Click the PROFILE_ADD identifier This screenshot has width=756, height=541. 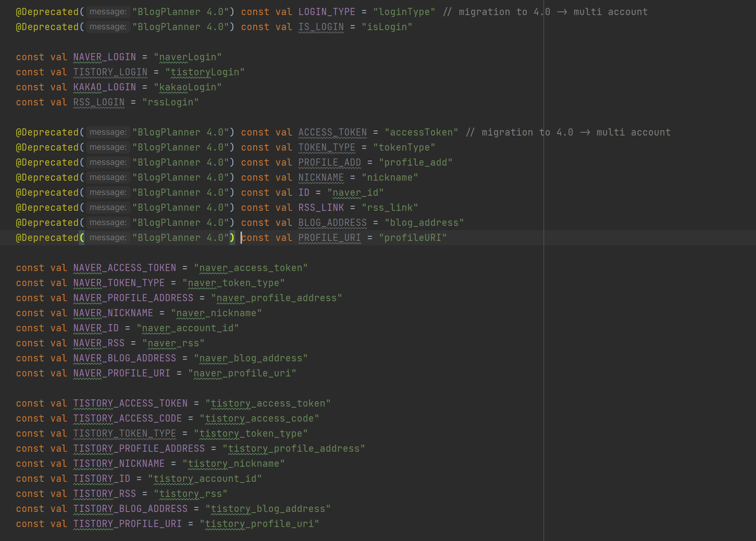[x=329, y=162]
